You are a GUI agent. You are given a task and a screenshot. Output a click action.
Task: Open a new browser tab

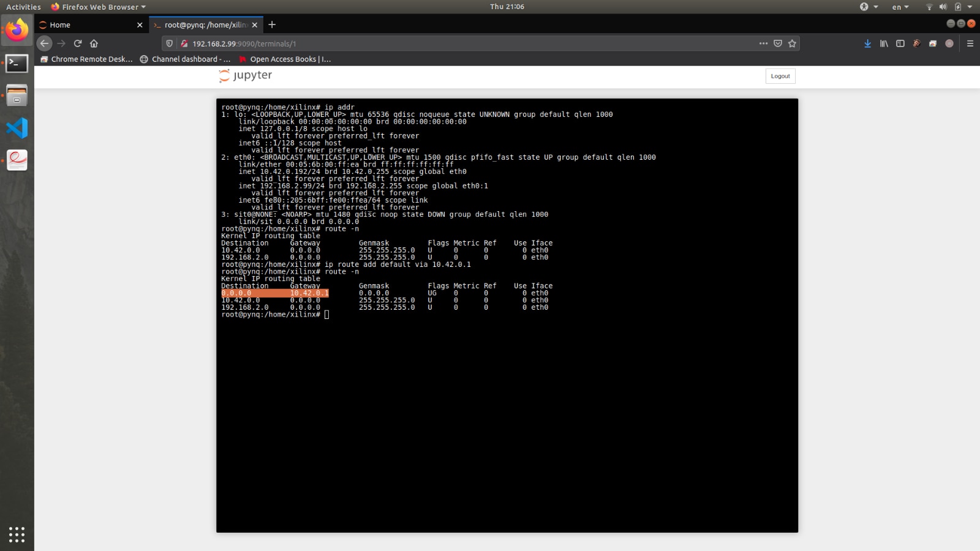point(272,24)
